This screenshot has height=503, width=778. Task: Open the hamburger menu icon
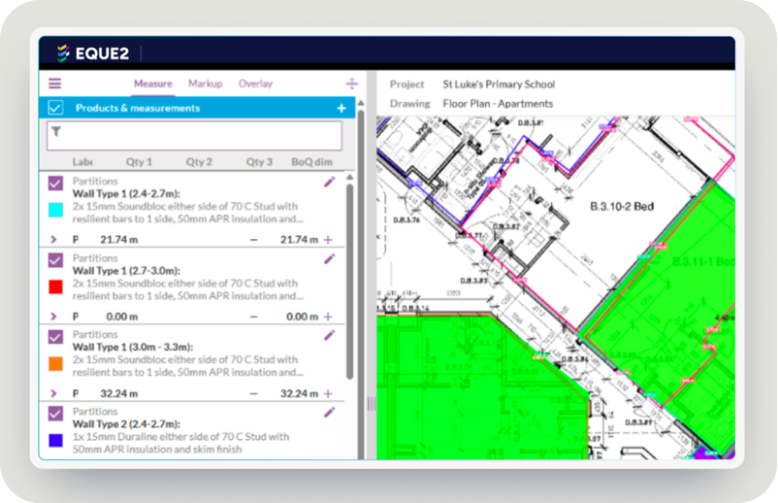55,83
